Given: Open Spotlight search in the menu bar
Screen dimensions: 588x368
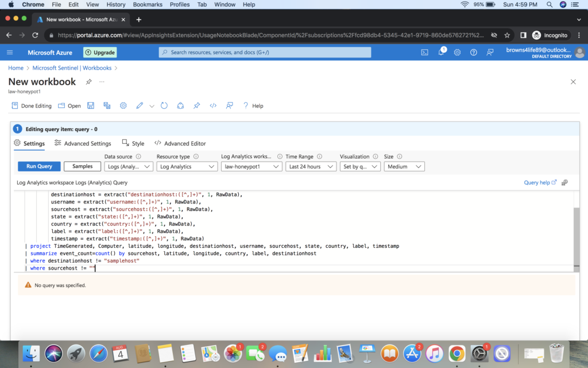Looking at the screenshot, I should coord(550,5).
